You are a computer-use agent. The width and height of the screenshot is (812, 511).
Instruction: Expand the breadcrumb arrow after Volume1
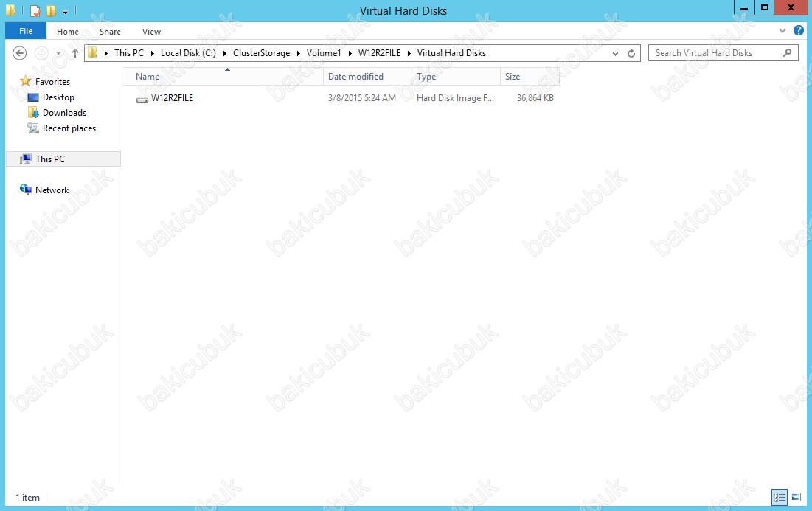(x=350, y=53)
